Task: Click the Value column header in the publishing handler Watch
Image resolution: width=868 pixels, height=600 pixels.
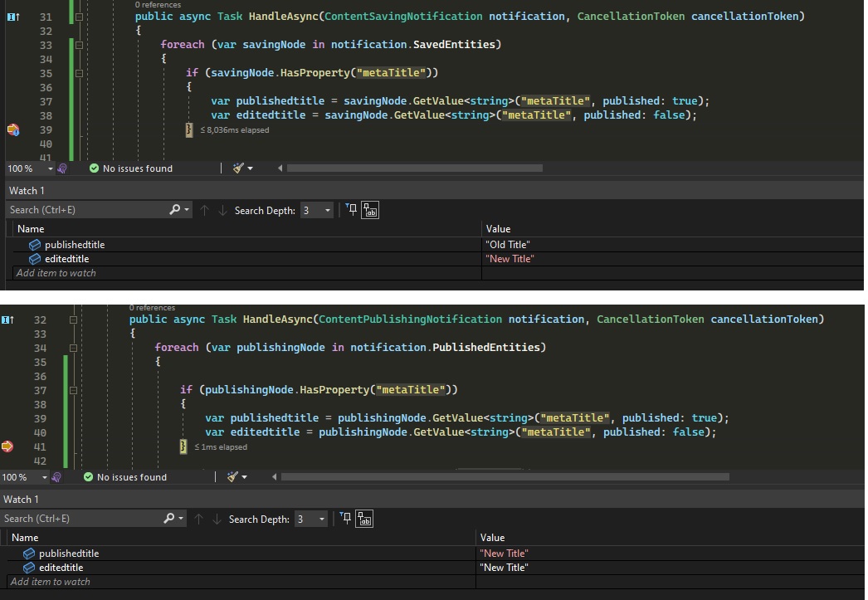Action: click(x=670, y=538)
